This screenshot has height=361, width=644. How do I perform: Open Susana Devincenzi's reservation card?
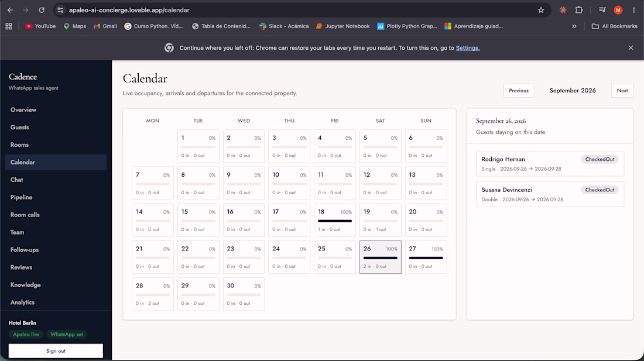(x=550, y=194)
